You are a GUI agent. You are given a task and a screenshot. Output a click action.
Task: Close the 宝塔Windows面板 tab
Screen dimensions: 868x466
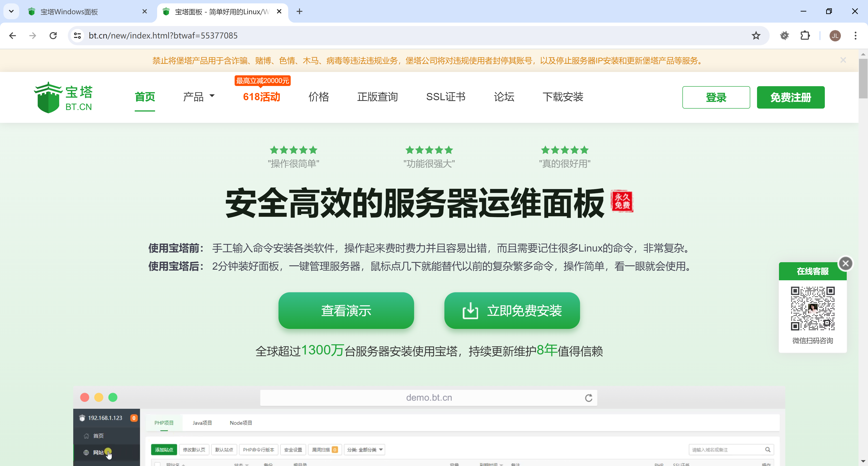coord(145,12)
